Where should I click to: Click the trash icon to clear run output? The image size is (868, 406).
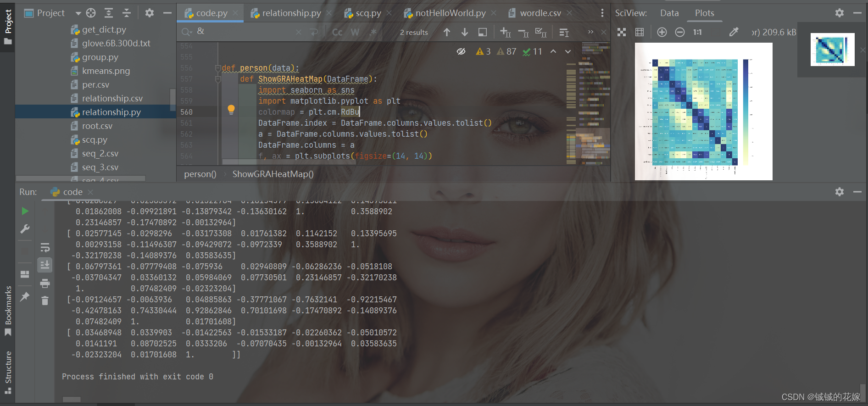[x=45, y=301]
